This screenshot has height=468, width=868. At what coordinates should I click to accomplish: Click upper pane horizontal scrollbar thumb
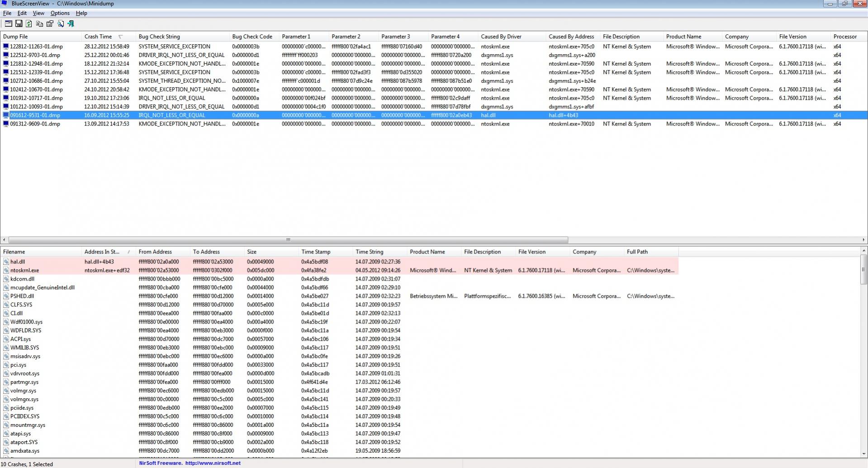coord(288,240)
